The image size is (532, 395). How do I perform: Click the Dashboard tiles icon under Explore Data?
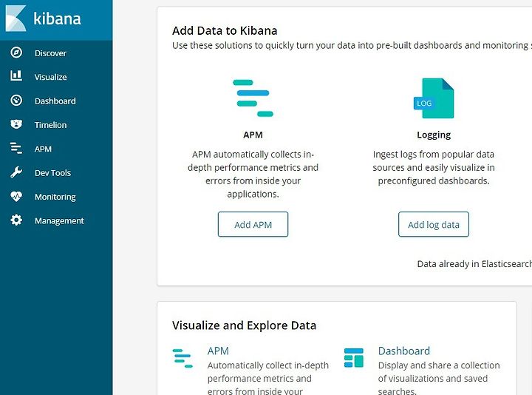point(353,357)
